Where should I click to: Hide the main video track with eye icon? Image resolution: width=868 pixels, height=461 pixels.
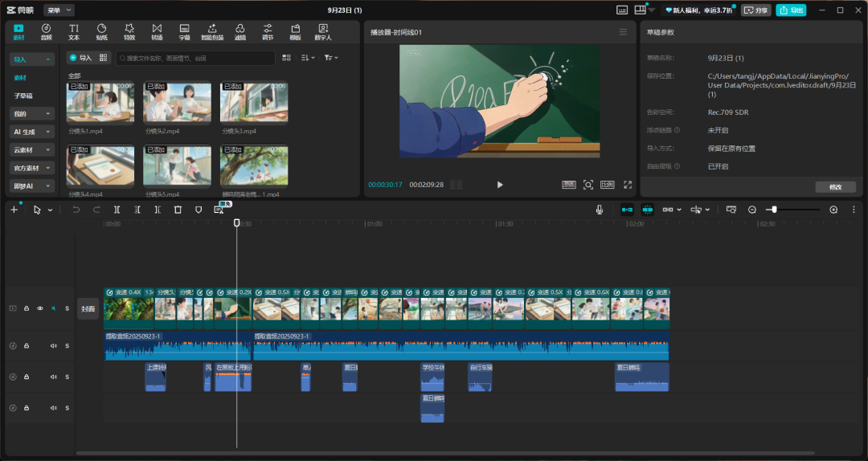[x=40, y=308]
